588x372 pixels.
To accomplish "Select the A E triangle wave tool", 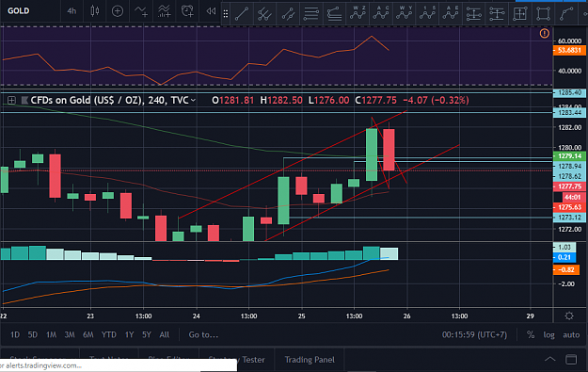I will [451, 13].
